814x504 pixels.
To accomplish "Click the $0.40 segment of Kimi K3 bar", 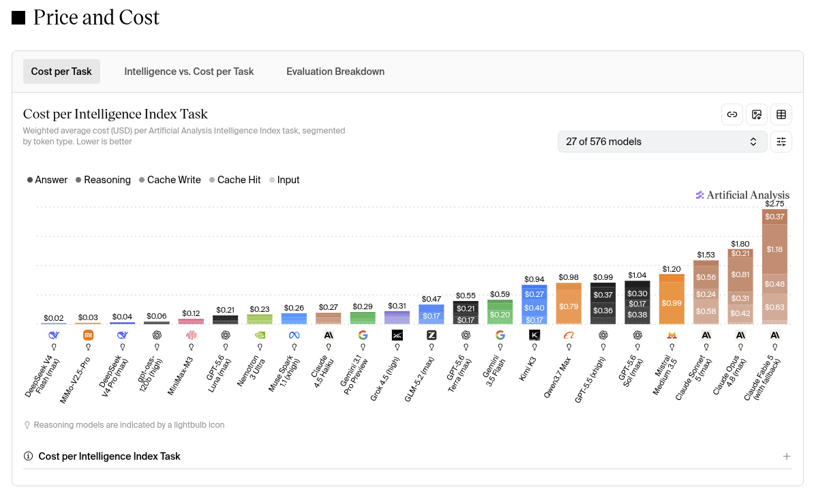I will (534, 307).
